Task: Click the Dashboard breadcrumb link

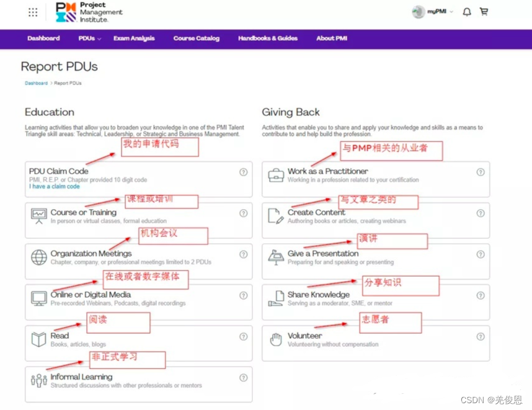Action: pos(36,83)
